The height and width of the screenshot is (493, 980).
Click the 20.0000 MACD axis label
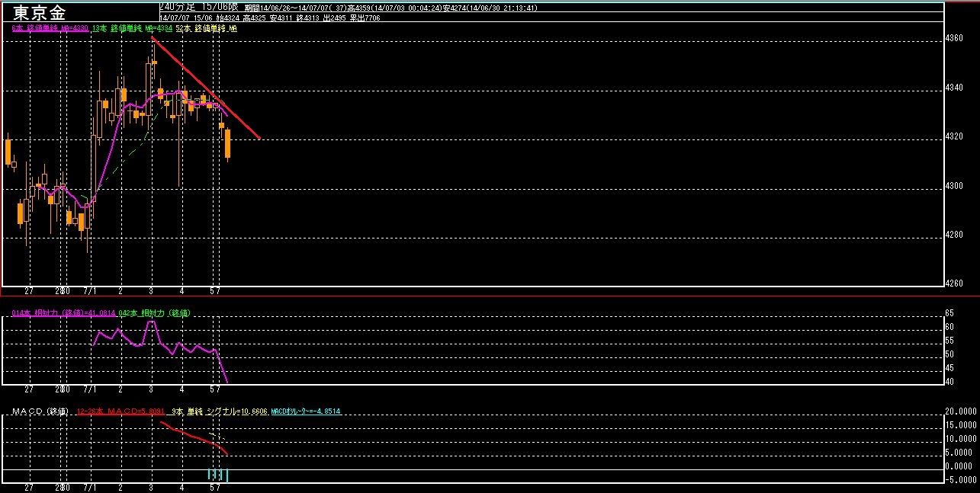[961, 411]
